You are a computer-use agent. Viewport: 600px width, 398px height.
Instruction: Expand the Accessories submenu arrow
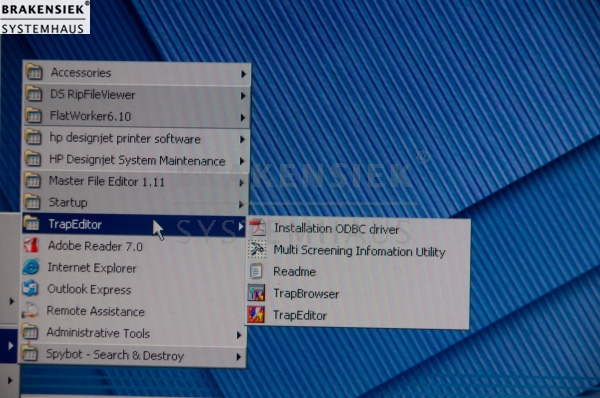pos(243,74)
